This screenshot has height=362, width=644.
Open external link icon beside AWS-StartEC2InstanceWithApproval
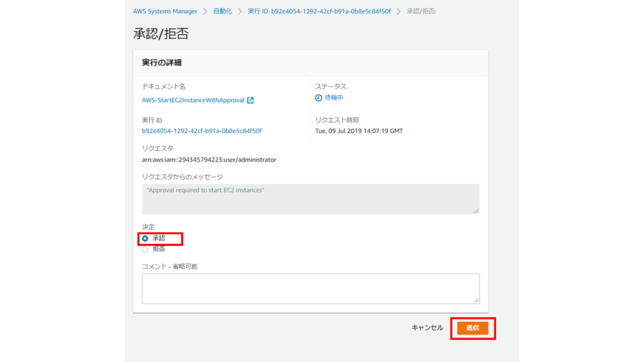coord(250,101)
